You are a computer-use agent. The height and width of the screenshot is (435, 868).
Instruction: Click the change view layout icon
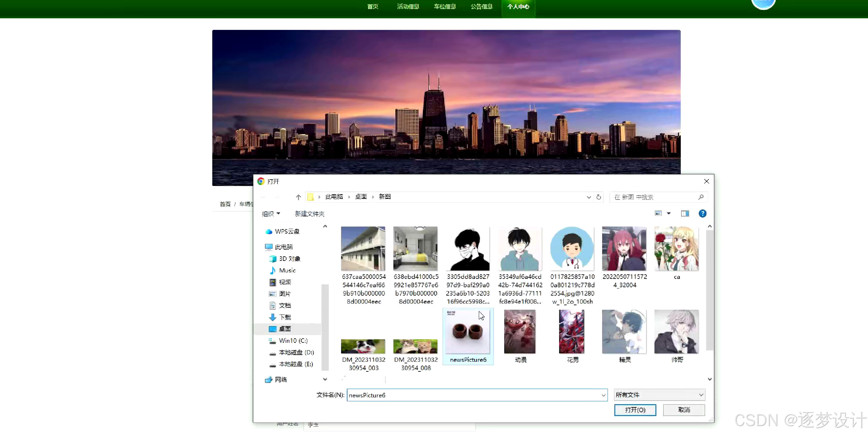(658, 213)
